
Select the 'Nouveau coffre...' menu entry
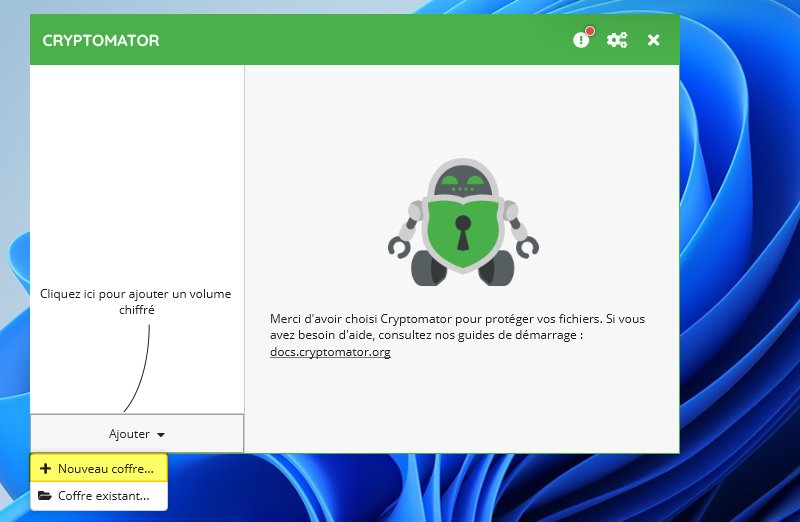pos(99,468)
